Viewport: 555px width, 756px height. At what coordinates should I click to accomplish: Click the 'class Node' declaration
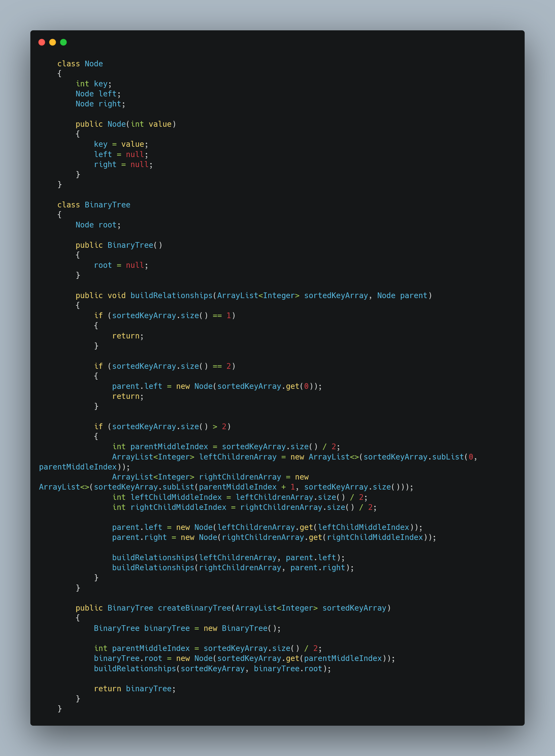click(80, 64)
